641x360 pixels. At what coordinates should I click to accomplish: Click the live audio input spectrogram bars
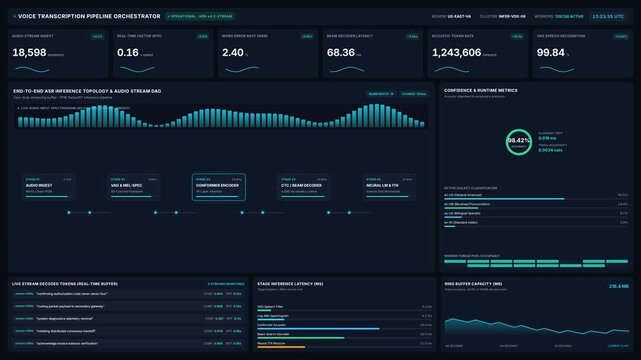click(221, 116)
